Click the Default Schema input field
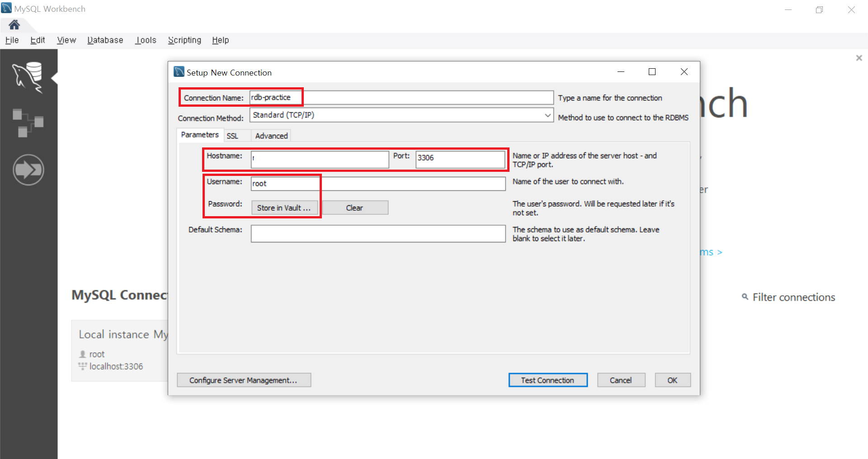Screen dimensions: 868x459 click(x=378, y=234)
